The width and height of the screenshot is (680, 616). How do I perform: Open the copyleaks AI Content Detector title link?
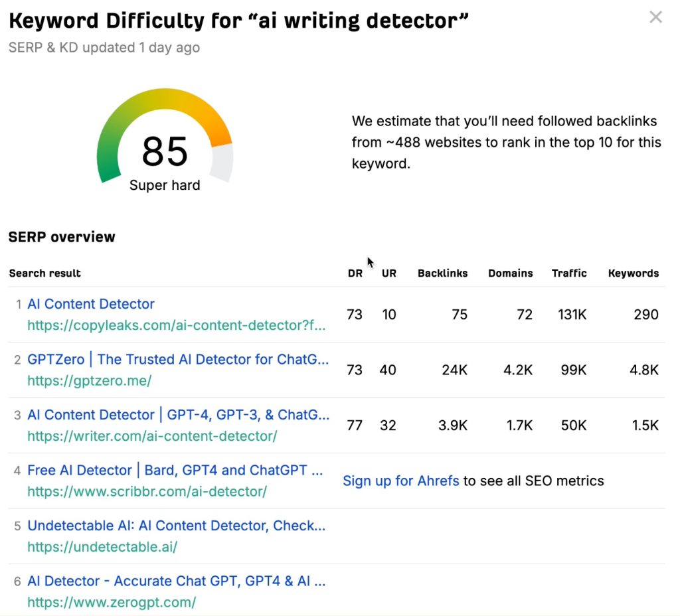pyautogui.click(x=91, y=304)
